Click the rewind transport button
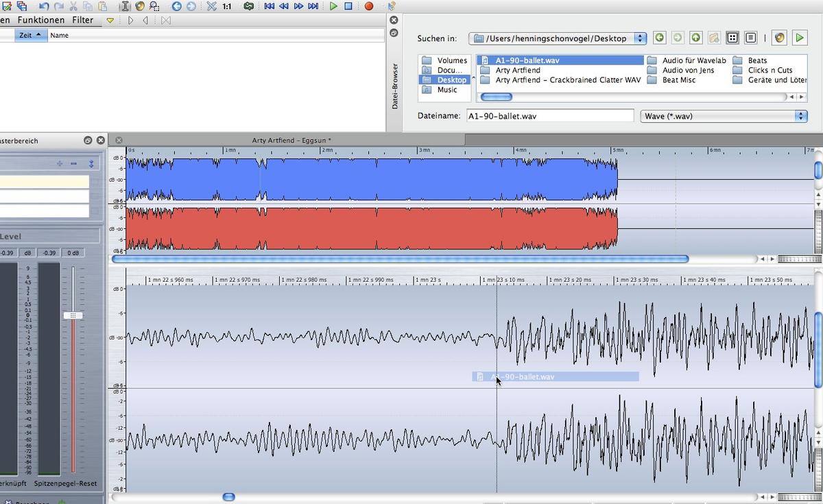 tap(284, 6)
